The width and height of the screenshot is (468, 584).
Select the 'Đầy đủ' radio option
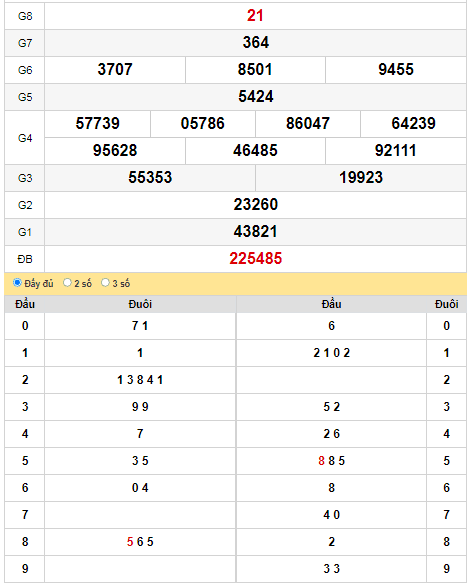click(x=17, y=283)
